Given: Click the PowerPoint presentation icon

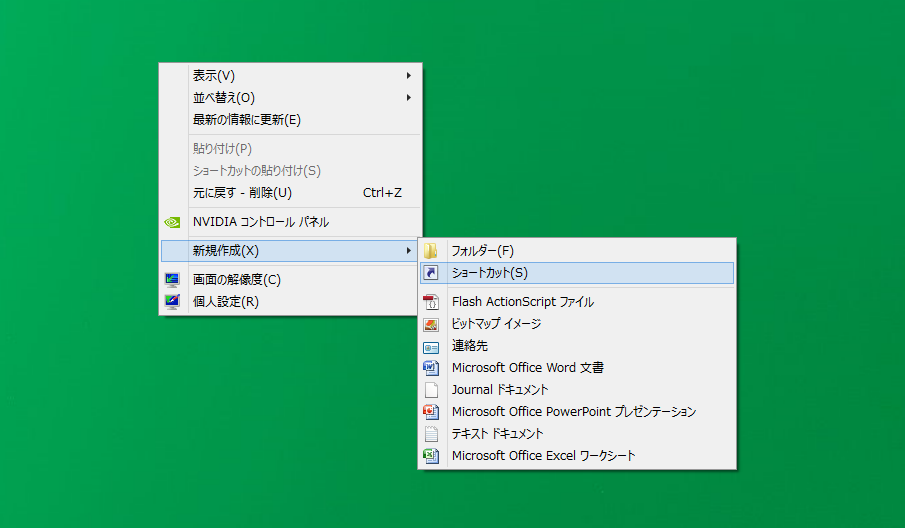Looking at the screenshot, I should pyautogui.click(x=431, y=412).
